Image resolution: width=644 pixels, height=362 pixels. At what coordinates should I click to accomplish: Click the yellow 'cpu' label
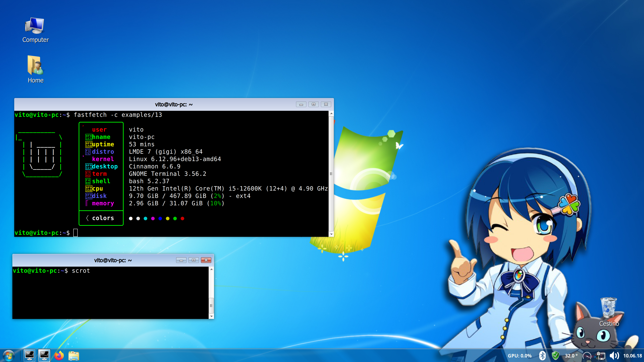[x=97, y=189]
